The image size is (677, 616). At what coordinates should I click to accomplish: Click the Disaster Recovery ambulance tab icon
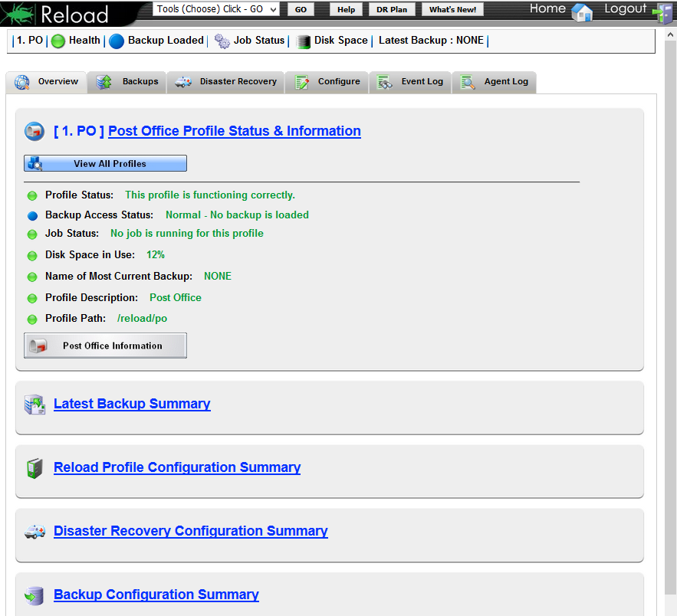click(x=183, y=82)
